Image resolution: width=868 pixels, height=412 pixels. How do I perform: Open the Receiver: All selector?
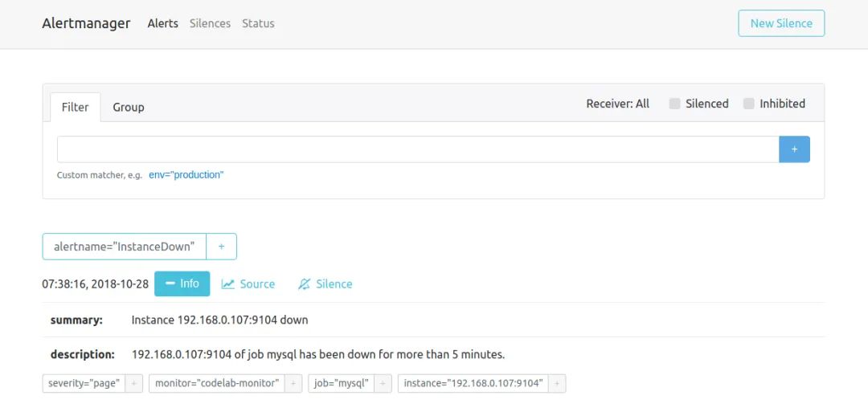point(618,104)
